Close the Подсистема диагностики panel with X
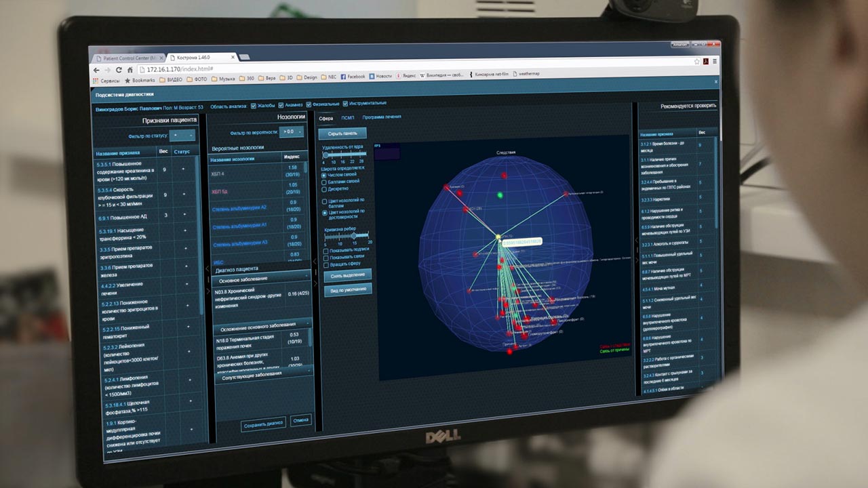This screenshot has height=488, width=868. [716, 81]
